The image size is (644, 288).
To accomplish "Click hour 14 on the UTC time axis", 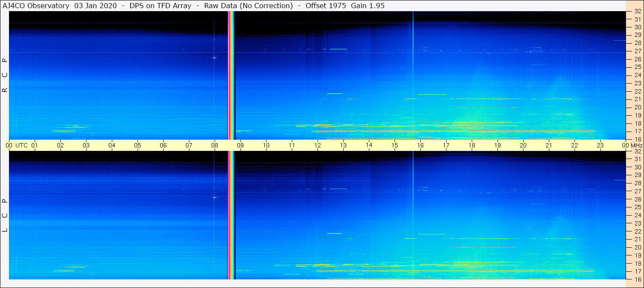I will 369,145.
